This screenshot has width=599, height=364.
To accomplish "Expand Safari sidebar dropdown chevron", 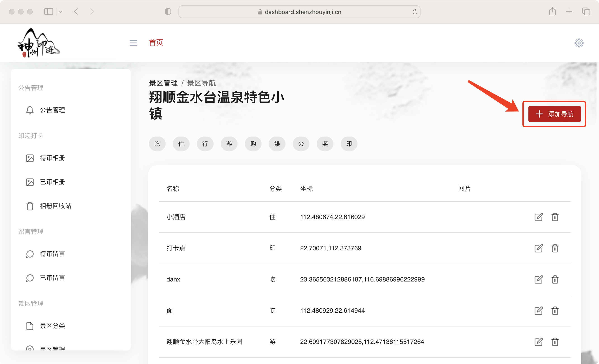I will 61,12.
